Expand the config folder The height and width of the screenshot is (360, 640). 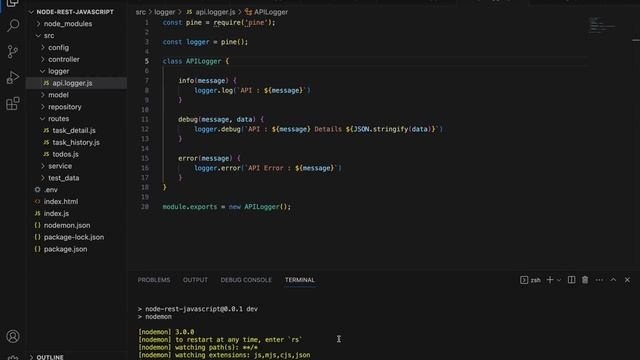[58, 47]
